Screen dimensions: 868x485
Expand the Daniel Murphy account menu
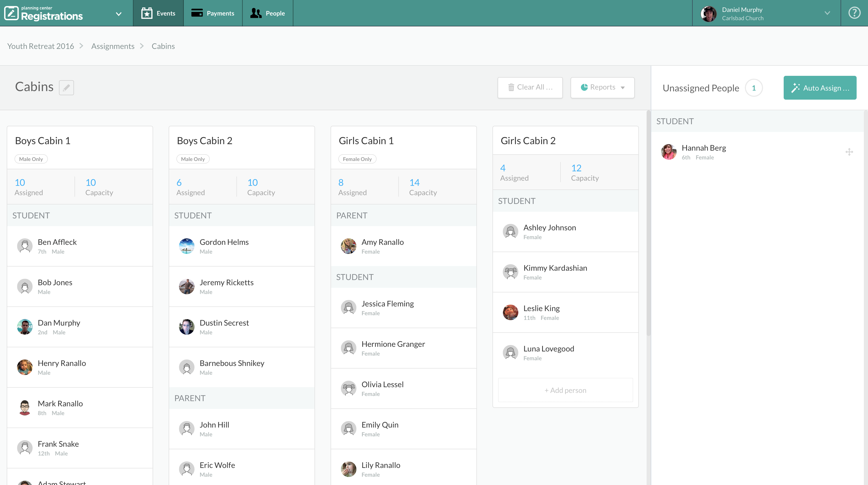[x=827, y=13]
